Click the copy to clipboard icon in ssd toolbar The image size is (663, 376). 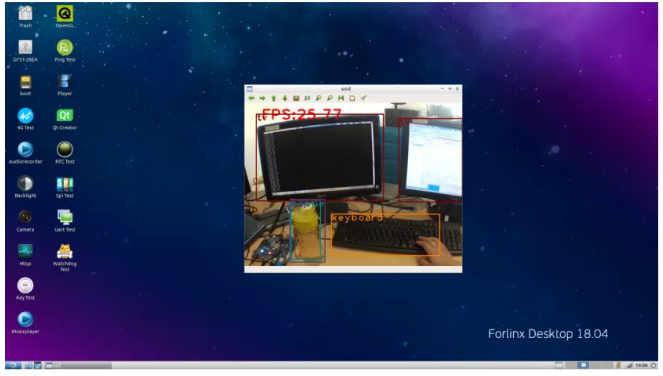(x=352, y=98)
